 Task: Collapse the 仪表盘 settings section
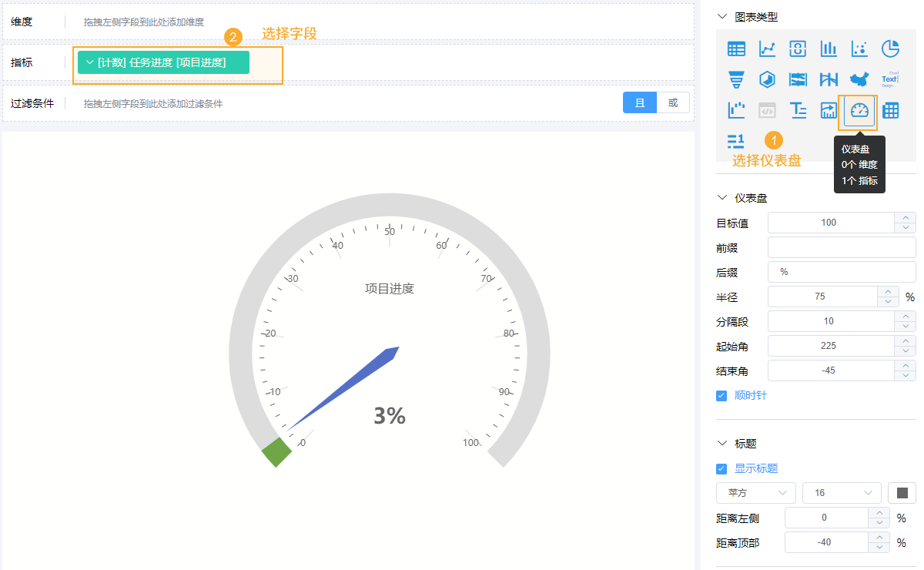click(x=721, y=197)
